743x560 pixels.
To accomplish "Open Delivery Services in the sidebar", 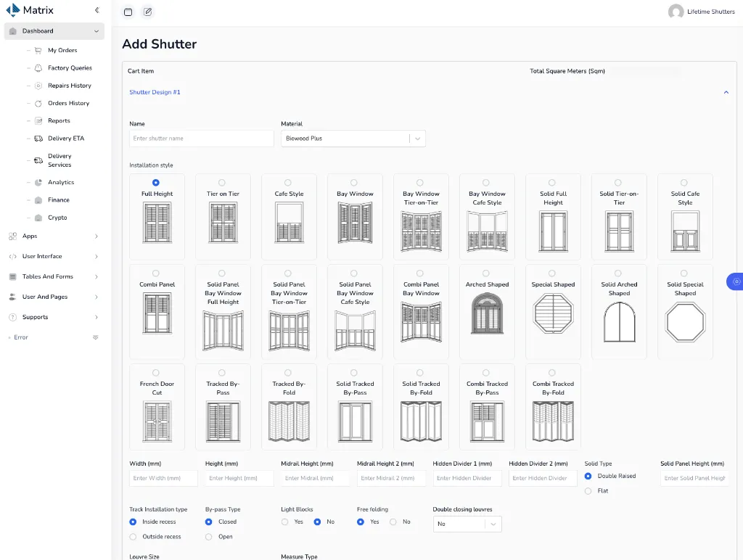I will 59,160.
